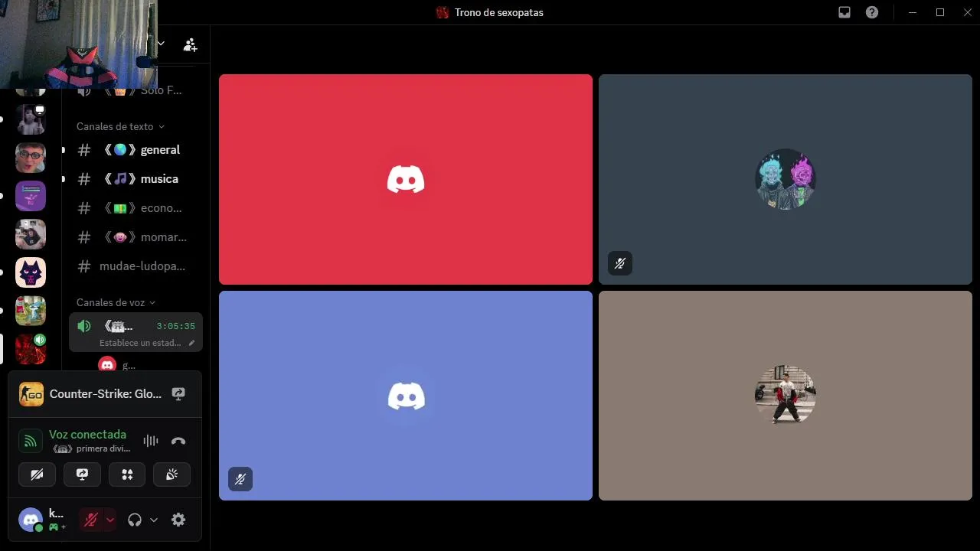Collapse the Canales de texto category

click(120, 126)
